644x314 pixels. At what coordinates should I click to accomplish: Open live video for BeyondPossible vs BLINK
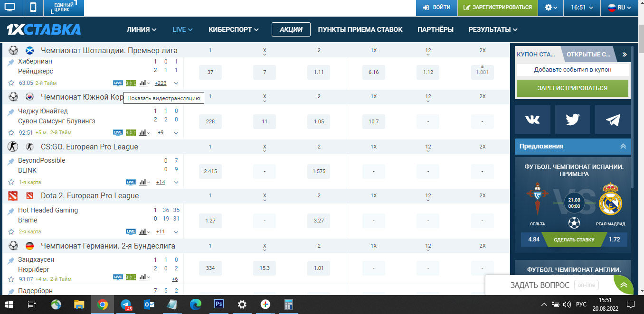tap(131, 182)
